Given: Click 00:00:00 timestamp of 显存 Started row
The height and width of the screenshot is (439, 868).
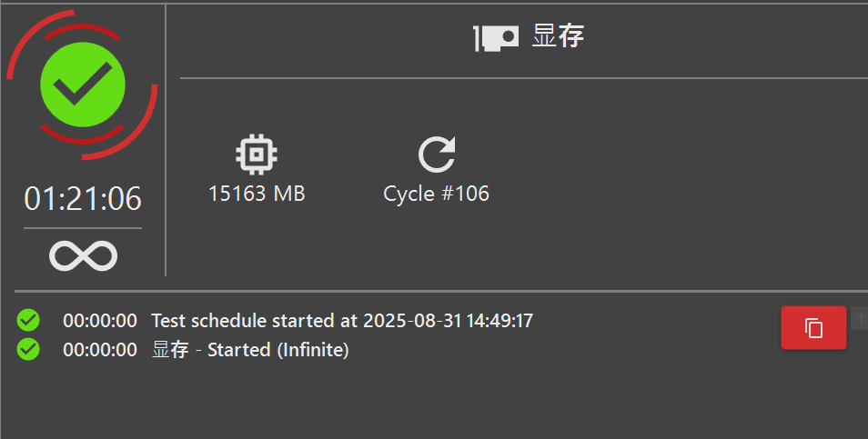Looking at the screenshot, I should pos(100,350).
